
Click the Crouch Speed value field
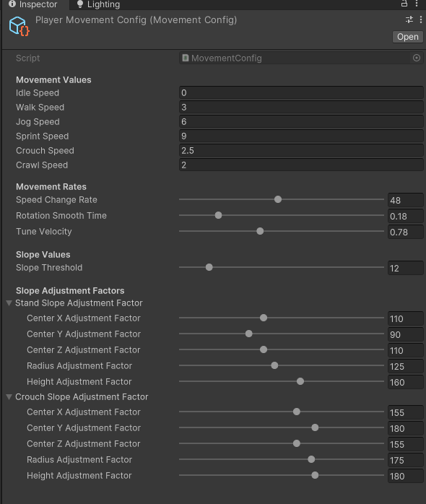tap(301, 151)
